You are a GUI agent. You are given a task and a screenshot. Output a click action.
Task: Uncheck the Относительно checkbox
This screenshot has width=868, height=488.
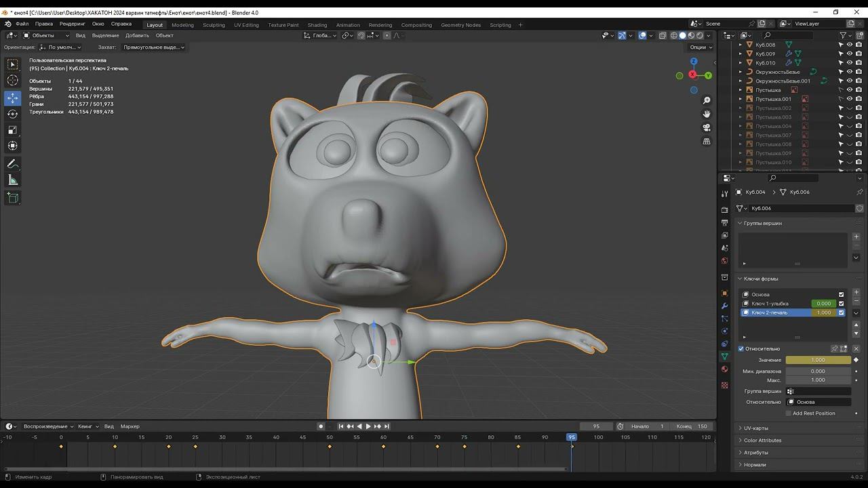(741, 349)
